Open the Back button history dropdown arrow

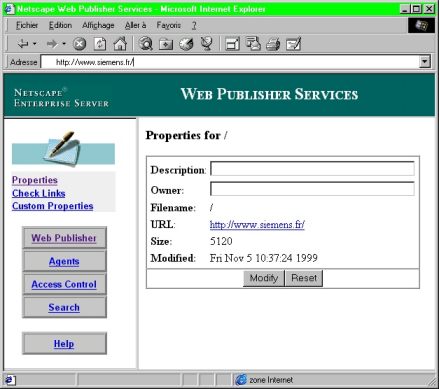[x=34, y=44]
